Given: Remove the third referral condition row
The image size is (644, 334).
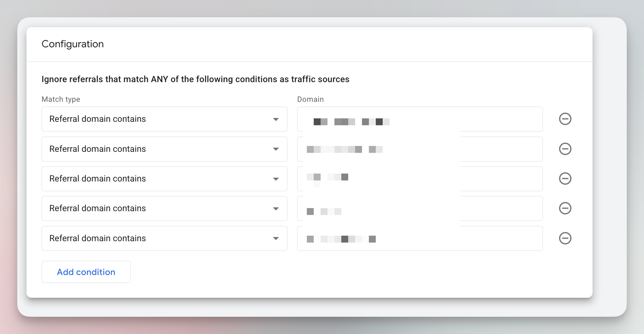Looking at the screenshot, I should pos(565,179).
